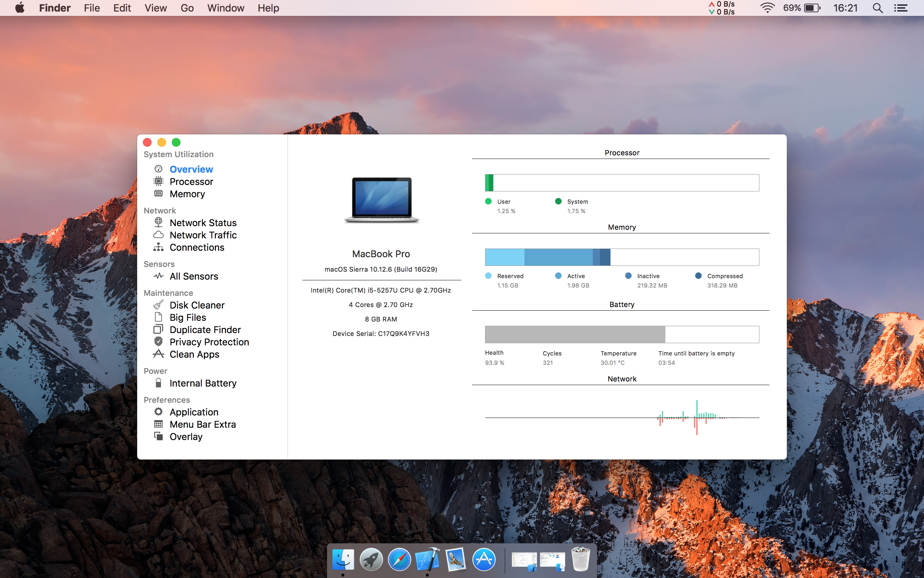Screen dimensions: 924x578
Task: Click the battery percentage in menu bar
Action: pyautogui.click(x=792, y=8)
